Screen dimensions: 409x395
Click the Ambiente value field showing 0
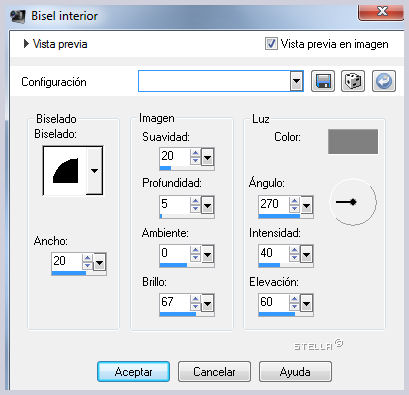click(175, 253)
